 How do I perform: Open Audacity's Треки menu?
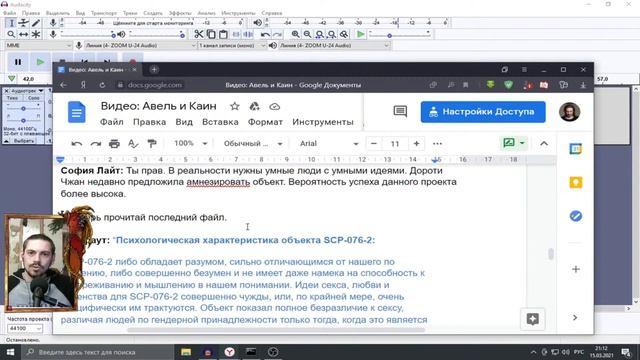(x=130, y=13)
